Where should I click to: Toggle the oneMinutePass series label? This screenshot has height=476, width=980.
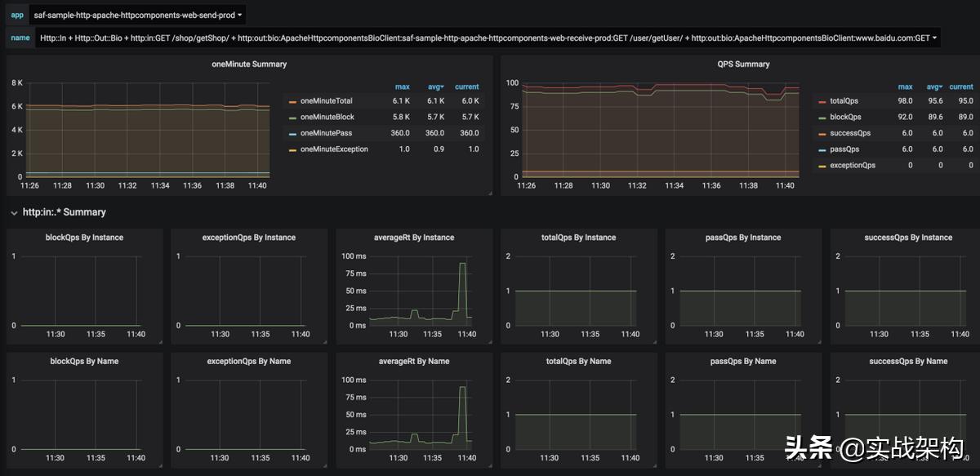(326, 133)
